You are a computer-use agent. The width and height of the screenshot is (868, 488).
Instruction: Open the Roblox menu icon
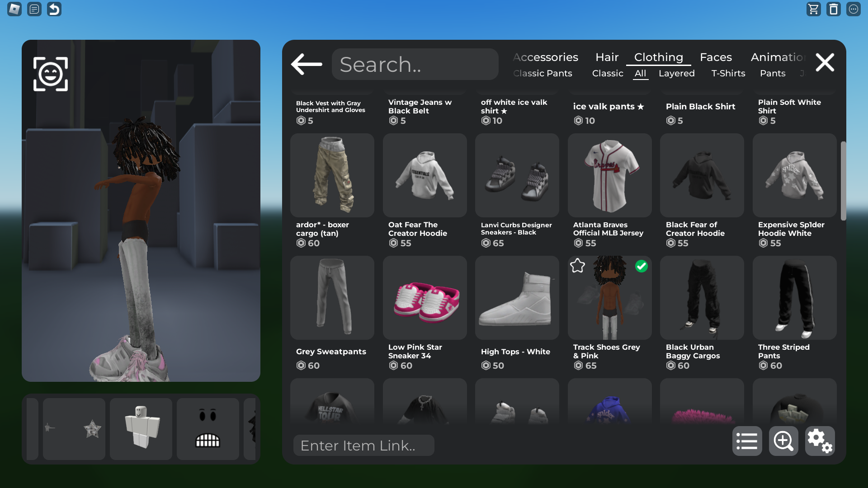tap(14, 9)
